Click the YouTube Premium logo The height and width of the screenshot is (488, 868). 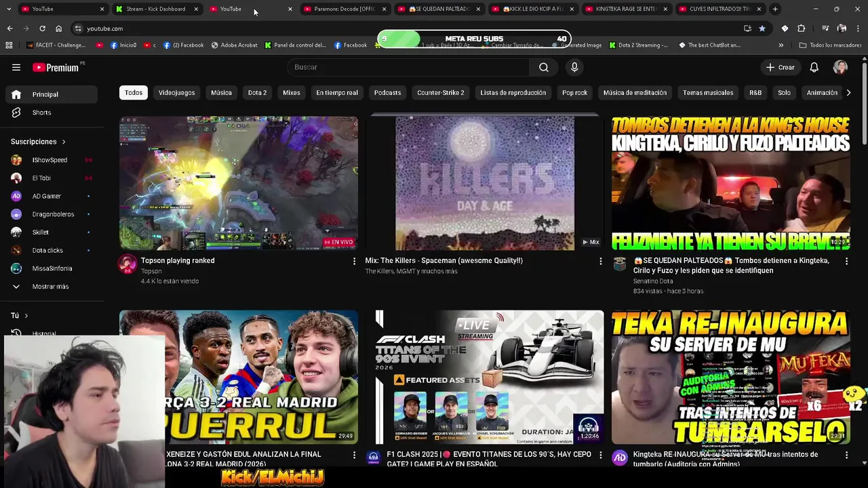click(x=56, y=67)
